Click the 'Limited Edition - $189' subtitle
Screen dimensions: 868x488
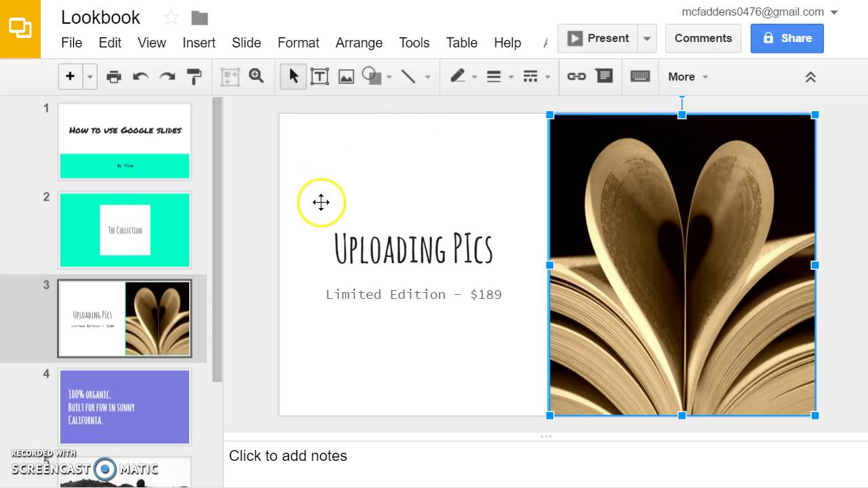coord(414,294)
